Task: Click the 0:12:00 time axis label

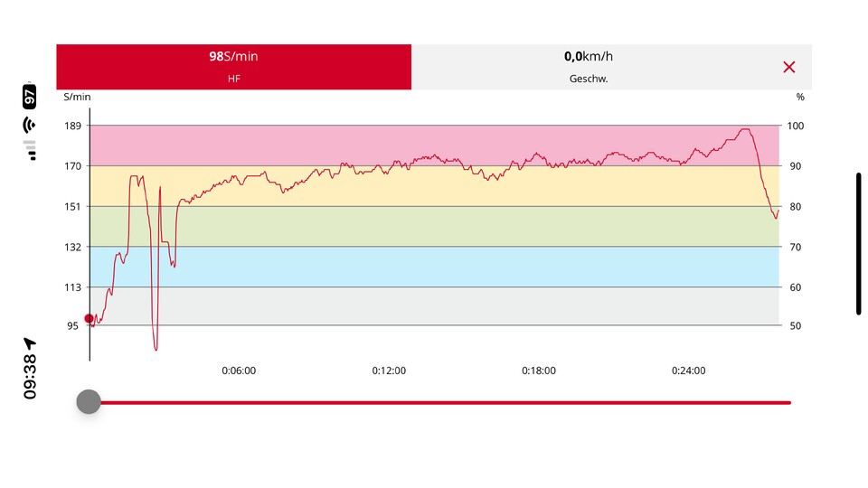Action: coord(389,371)
